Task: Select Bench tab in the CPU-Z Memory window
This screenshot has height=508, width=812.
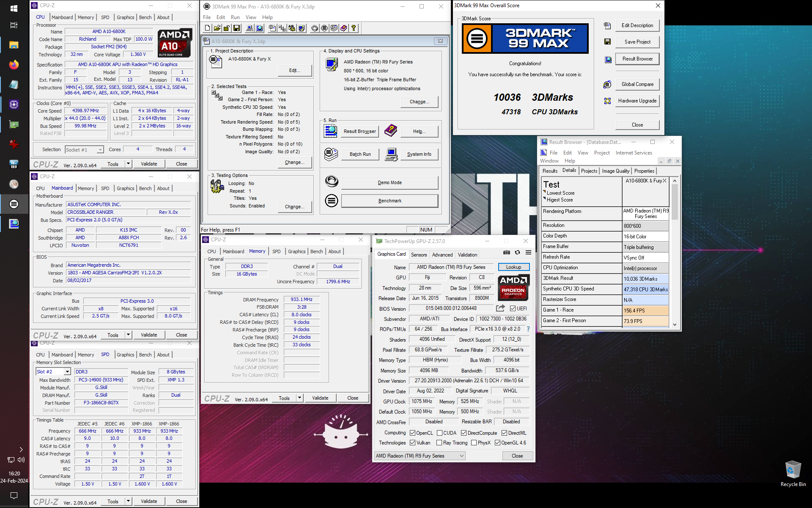Action: tap(316, 251)
